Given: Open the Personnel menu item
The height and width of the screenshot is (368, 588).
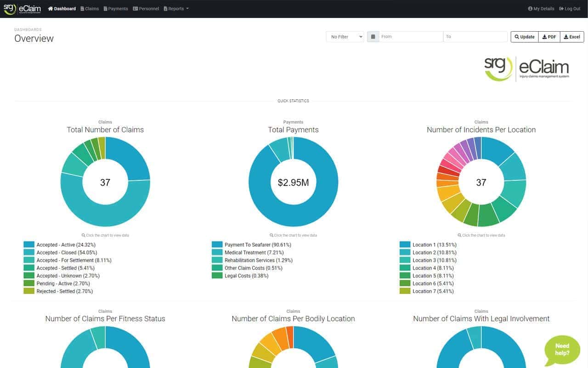Looking at the screenshot, I should [146, 9].
